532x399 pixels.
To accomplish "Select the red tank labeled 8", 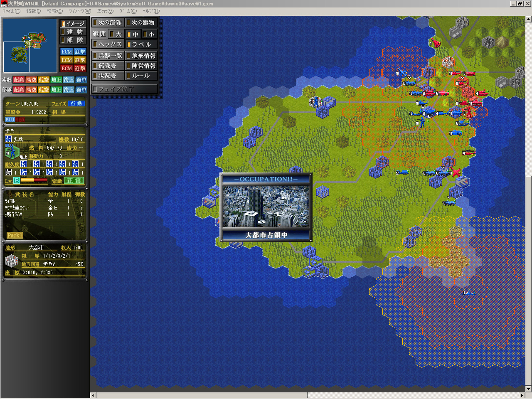I will (x=429, y=93).
